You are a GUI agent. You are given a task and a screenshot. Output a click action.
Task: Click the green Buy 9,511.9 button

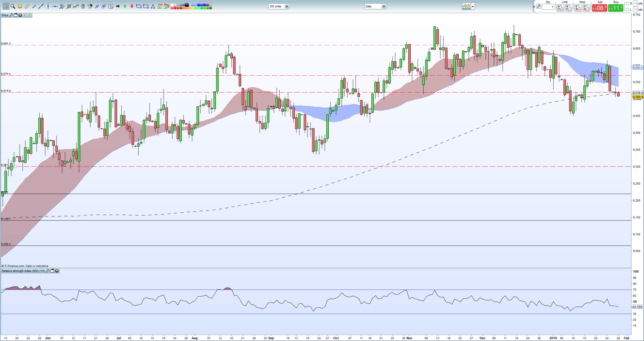pyautogui.click(x=616, y=8)
